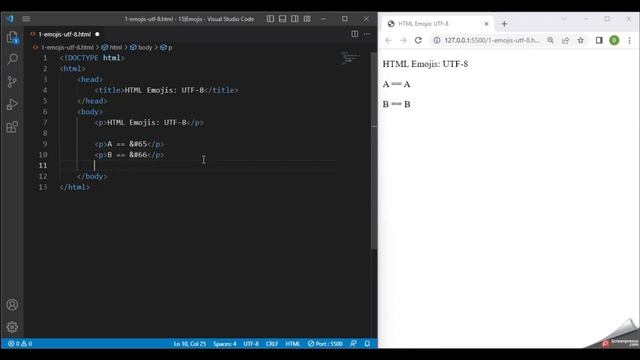This screenshot has height=360, width=640.
Task: Click the errors and warnings status item
Action: [x=20, y=344]
